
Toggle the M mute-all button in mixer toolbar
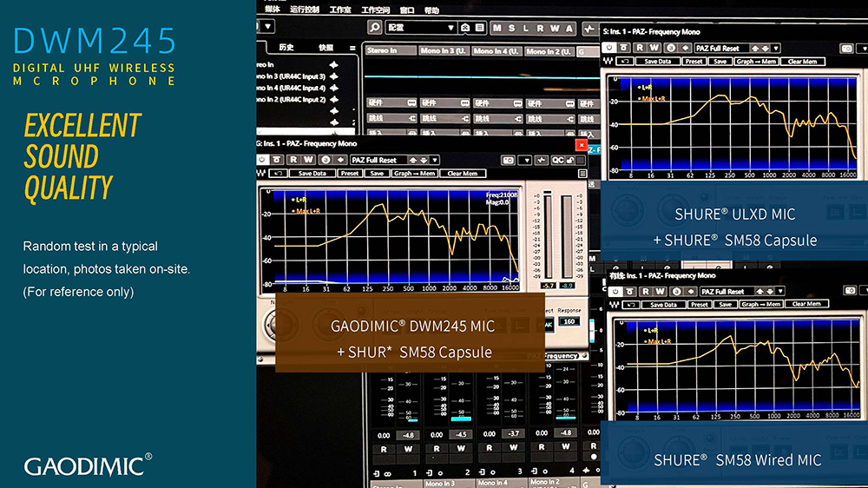coord(497,28)
